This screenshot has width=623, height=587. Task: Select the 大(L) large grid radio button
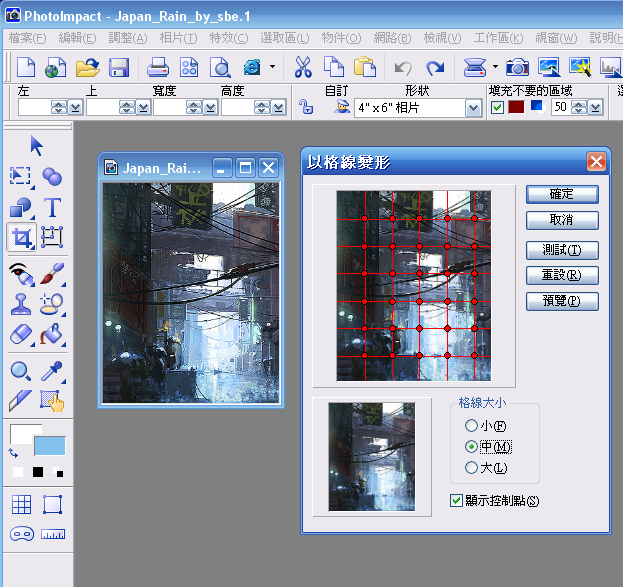pos(471,467)
